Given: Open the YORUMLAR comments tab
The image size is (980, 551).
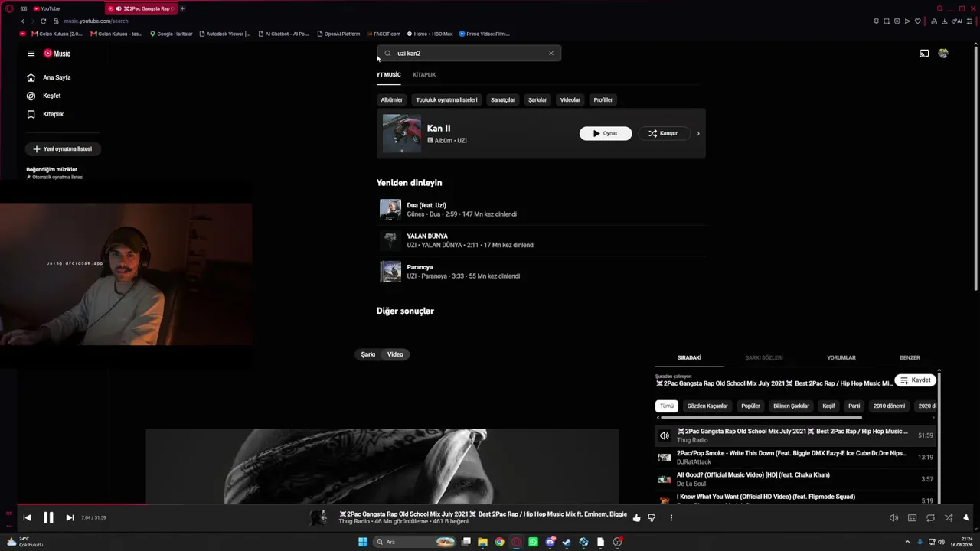Looking at the screenshot, I should point(841,358).
